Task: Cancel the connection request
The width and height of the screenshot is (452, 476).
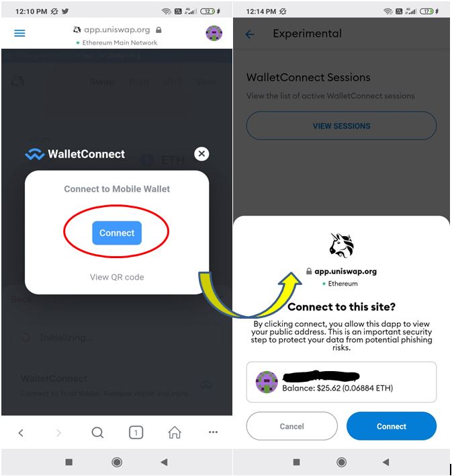Action: pos(292,426)
